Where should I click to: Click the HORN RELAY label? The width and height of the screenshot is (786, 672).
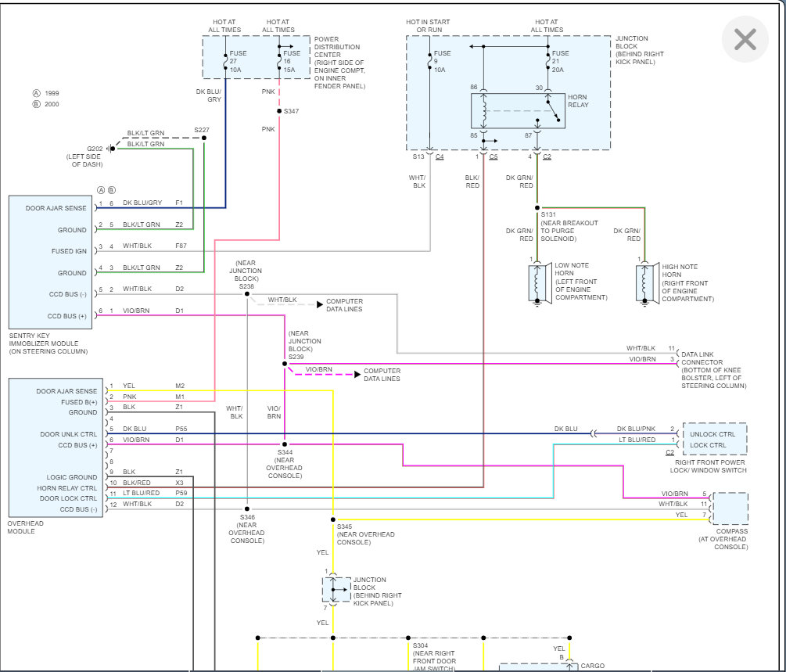pos(578,101)
